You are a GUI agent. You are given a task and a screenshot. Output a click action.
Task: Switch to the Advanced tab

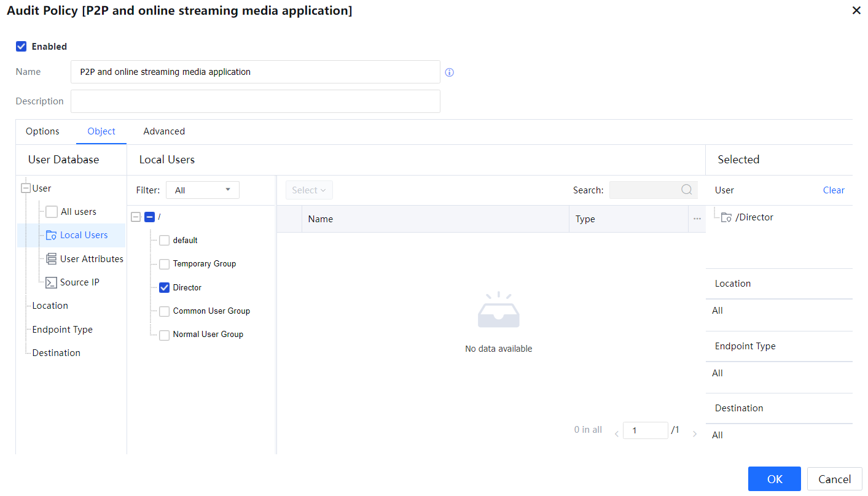pyautogui.click(x=164, y=131)
